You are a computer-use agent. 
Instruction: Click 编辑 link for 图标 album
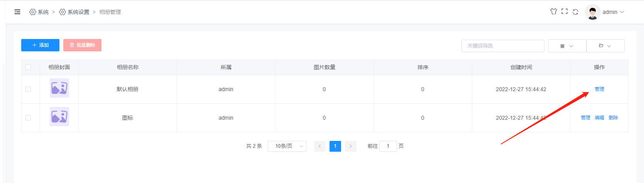click(x=599, y=118)
